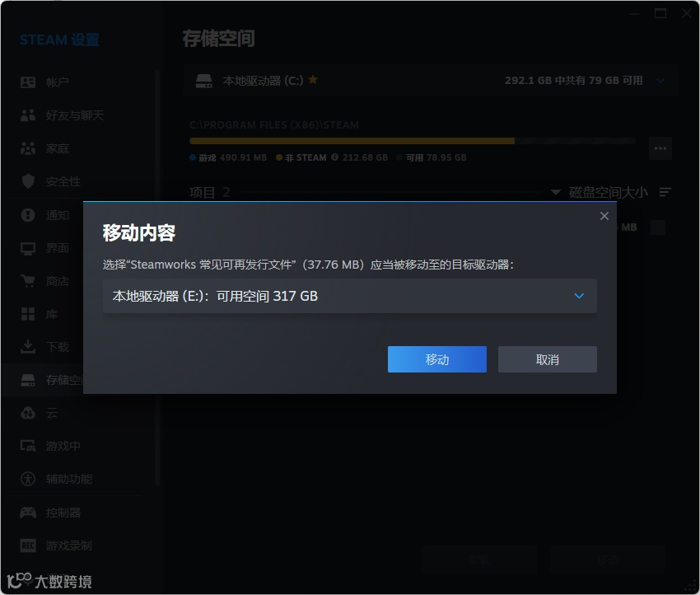This screenshot has height=595, width=700.
Task: Open the three-dot storage options button
Action: click(x=660, y=148)
